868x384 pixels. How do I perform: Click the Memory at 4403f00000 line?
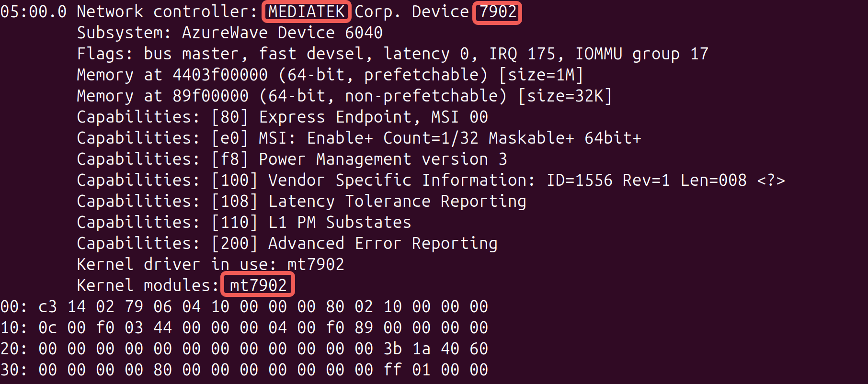tap(331, 75)
